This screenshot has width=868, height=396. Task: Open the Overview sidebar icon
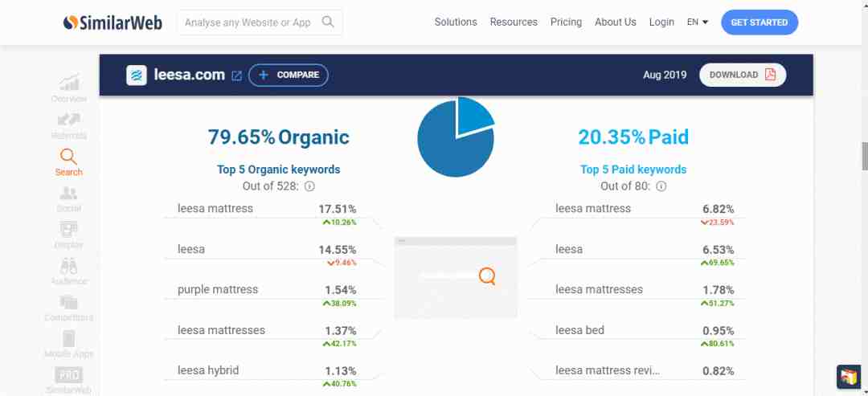68,83
